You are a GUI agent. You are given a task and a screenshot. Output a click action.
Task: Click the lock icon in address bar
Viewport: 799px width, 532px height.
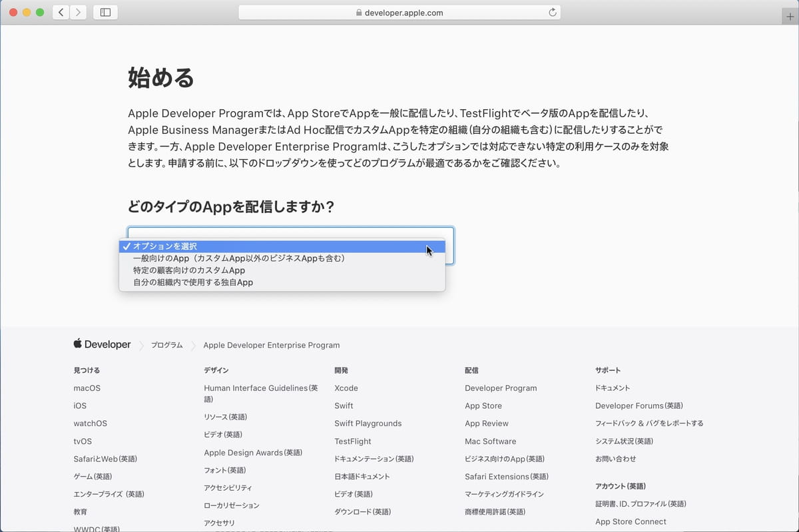[x=359, y=13]
